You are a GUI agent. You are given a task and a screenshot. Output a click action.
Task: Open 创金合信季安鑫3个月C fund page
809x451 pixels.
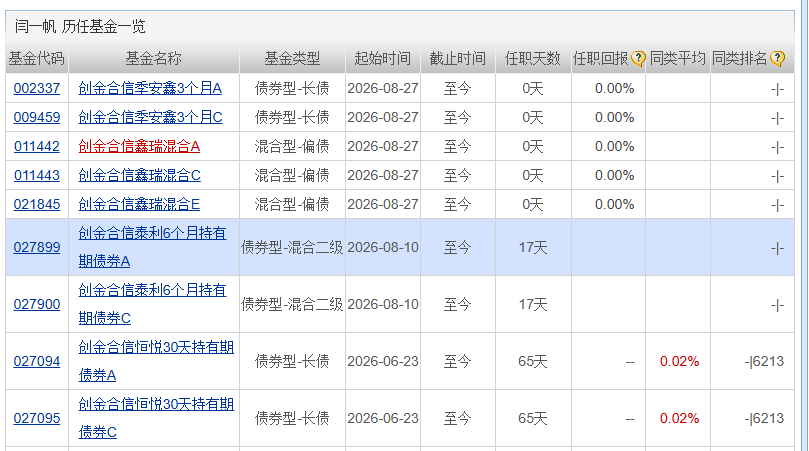[150, 117]
